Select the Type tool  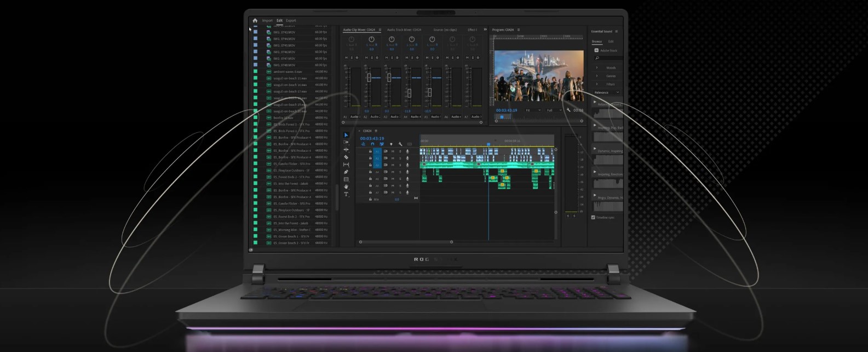pyautogui.click(x=346, y=194)
